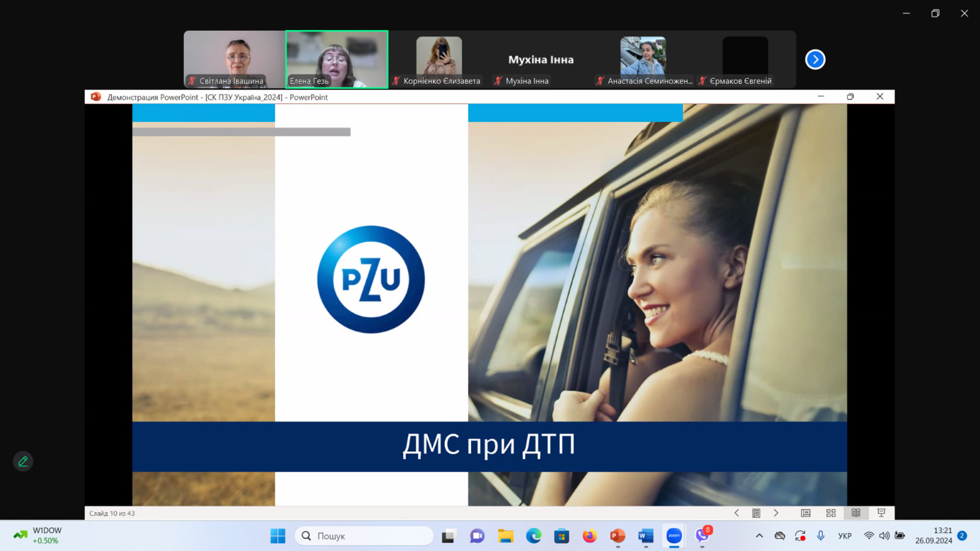Change УКР keyboard language

[845, 536]
